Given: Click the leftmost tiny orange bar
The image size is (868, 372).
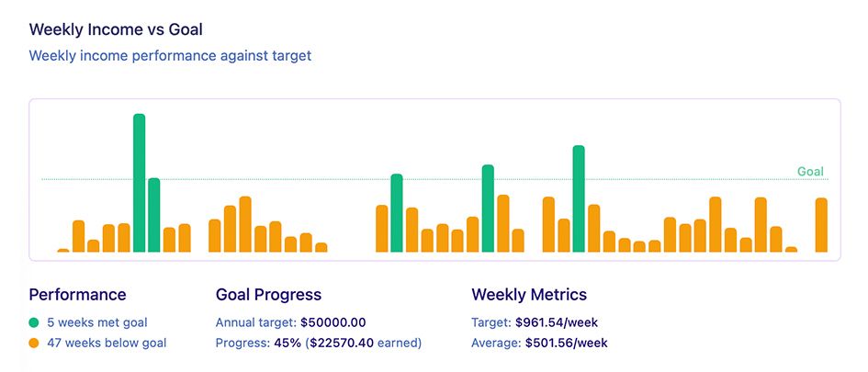Looking at the screenshot, I should (x=63, y=250).
